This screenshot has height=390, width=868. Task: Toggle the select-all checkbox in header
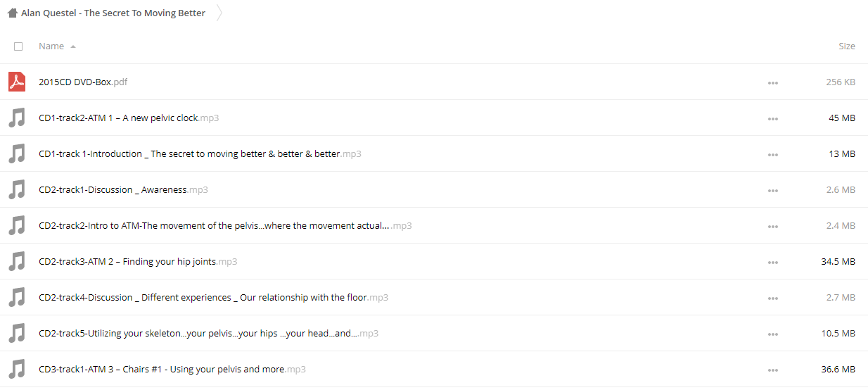18,46
